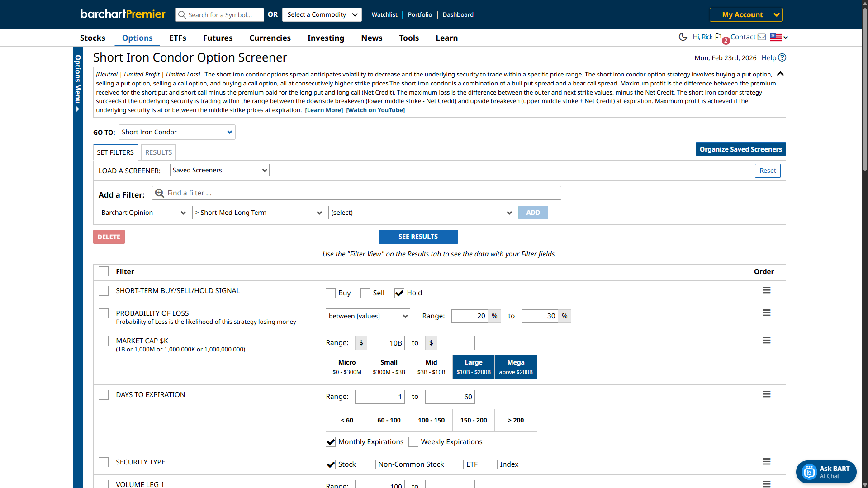
Task: Open the Watchlist link
Action: 384,14
